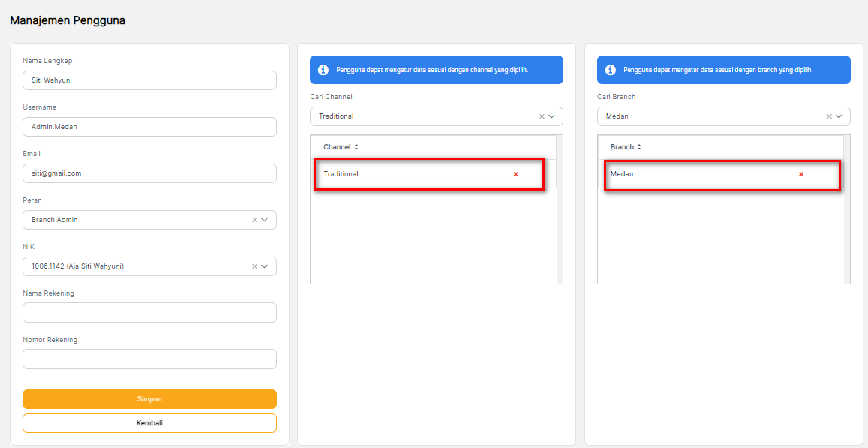Clear the Cari Branch selection

click(829, 116)
